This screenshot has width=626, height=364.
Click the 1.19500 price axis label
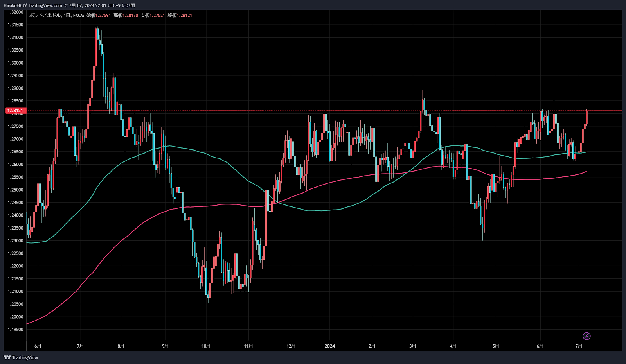tap(15, 330)
